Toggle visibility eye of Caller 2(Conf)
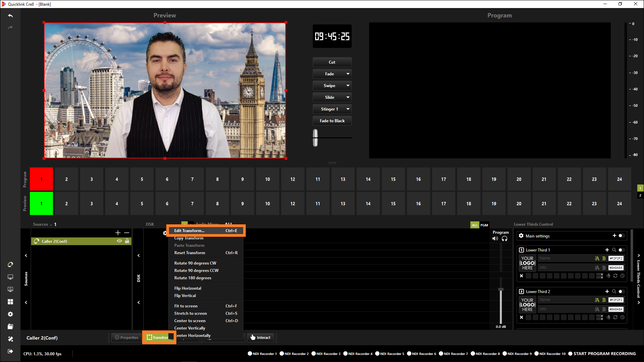Screen dimensions: 644x362 [119, 241]
